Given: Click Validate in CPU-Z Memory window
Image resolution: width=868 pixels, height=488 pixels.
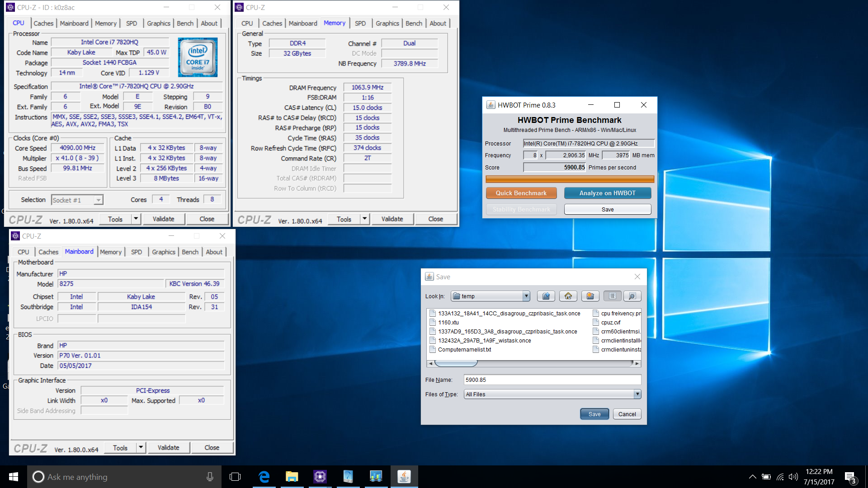Looking at the screenshot, I should [x=392, y=219].
